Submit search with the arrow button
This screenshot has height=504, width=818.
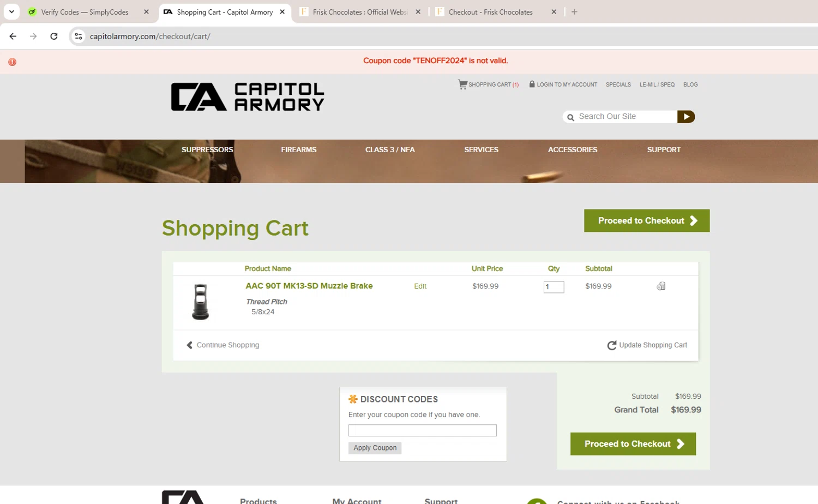(686, 117)
